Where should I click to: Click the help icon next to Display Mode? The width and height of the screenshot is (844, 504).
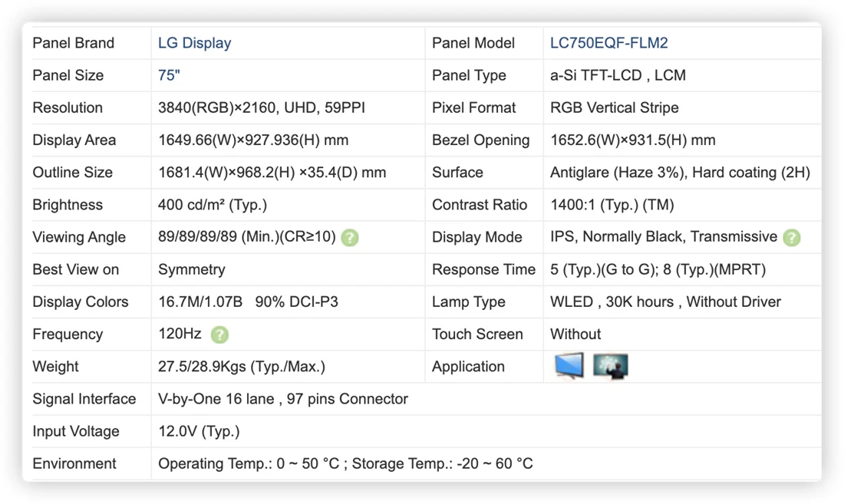click(791, 237)
